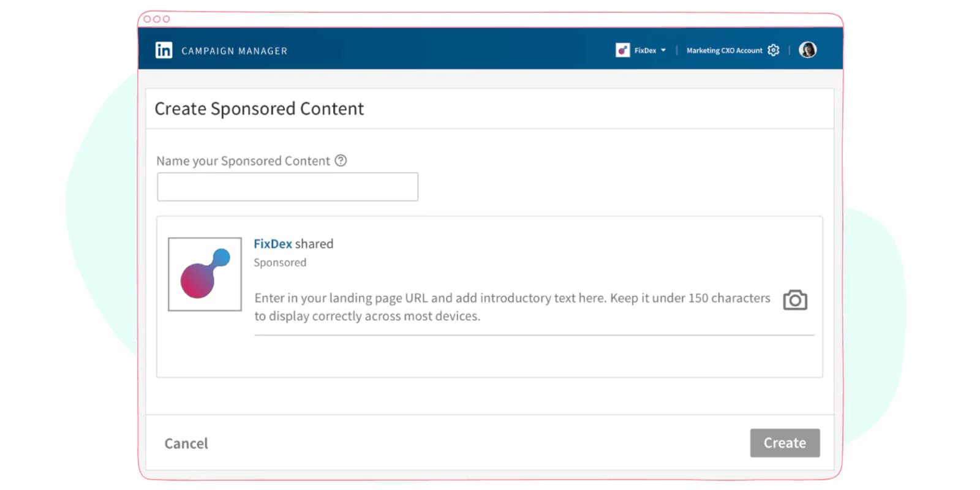Click the 'Name your Sponsored Content' label

243,161
